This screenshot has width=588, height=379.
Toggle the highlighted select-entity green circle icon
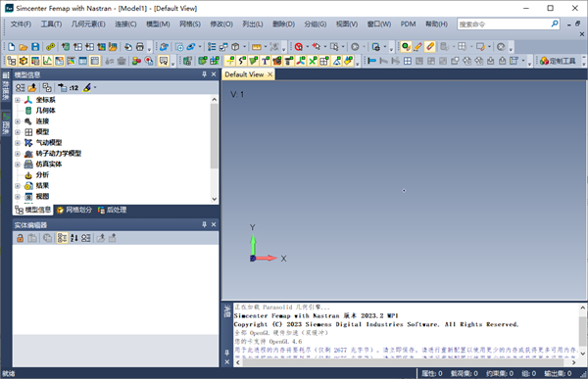tap(406, 47)
